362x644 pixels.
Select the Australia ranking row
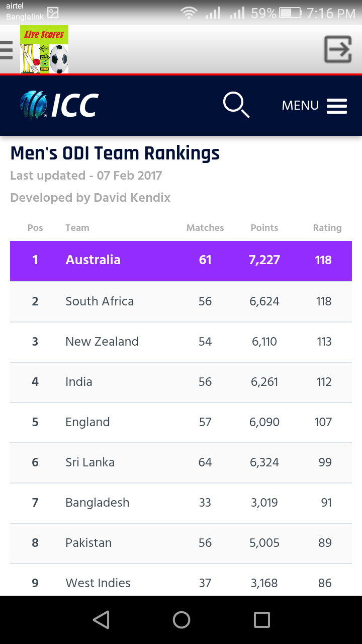click(180, 260)
